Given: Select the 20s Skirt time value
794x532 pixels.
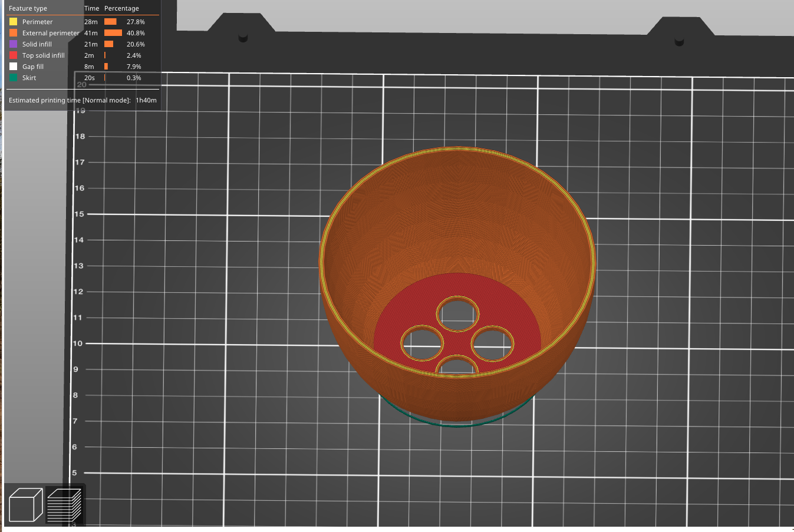Looking at the screenshot, I should [90, 78].
